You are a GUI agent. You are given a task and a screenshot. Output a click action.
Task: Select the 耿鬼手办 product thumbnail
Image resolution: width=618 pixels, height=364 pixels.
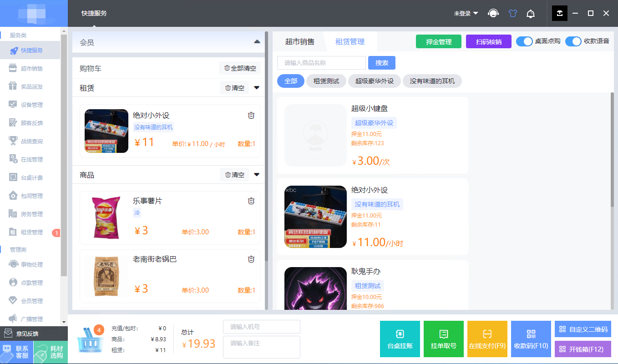[315, 288]
